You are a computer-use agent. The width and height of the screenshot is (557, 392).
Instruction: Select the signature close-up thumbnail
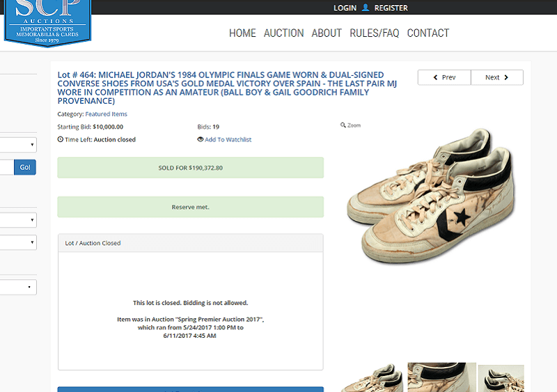point(442,377)
